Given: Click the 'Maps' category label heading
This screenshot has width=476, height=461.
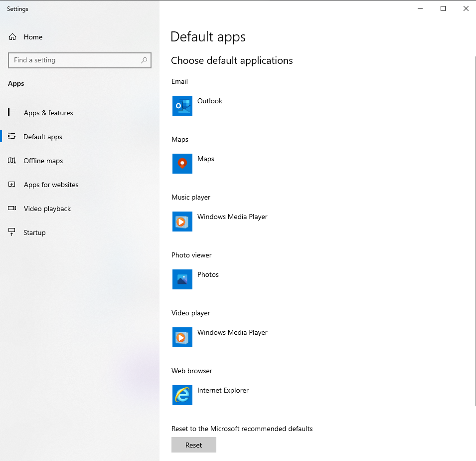Looking at the screenshot, I should 180,140.
